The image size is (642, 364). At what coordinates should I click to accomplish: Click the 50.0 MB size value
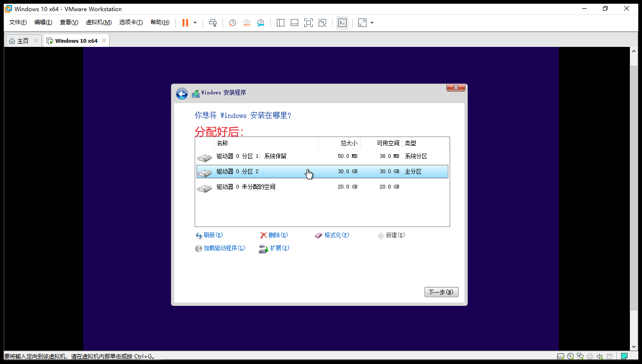[347, 156]
